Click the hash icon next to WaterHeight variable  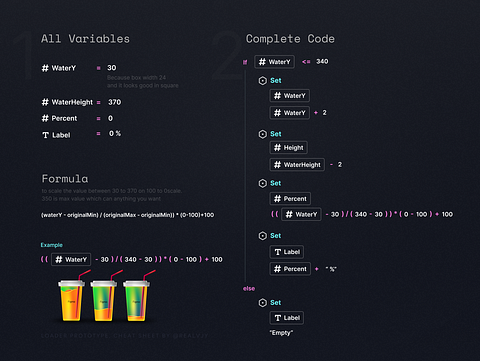tap(45, 102)
